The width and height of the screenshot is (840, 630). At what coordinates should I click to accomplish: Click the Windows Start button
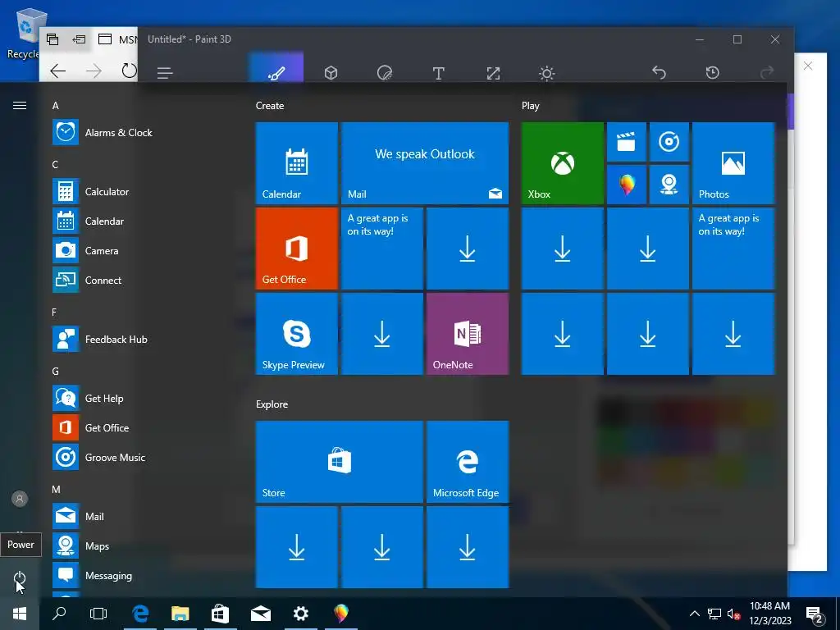coord(20,614)
